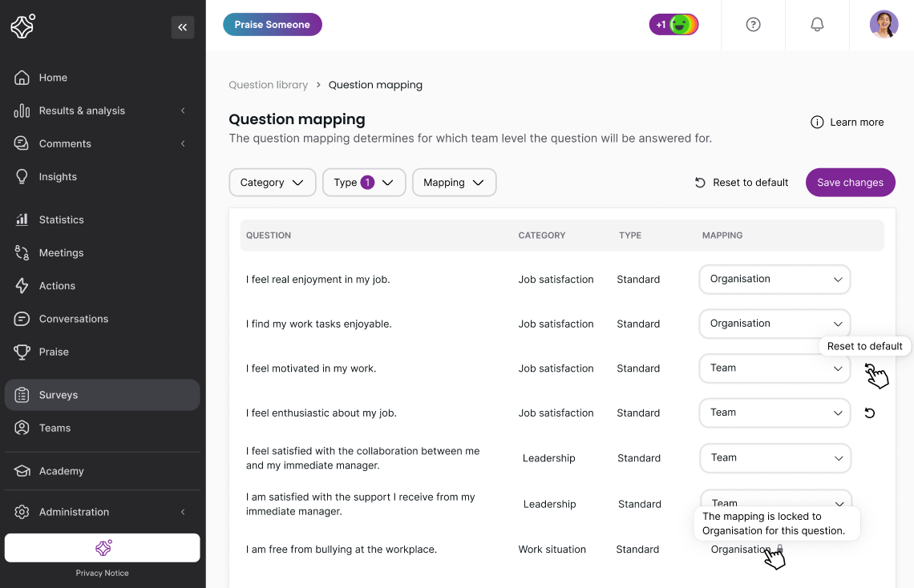This screenshot has height=588, width=914.
Task: Open the notifications bell icon
Action: click(x=817, y=24)
